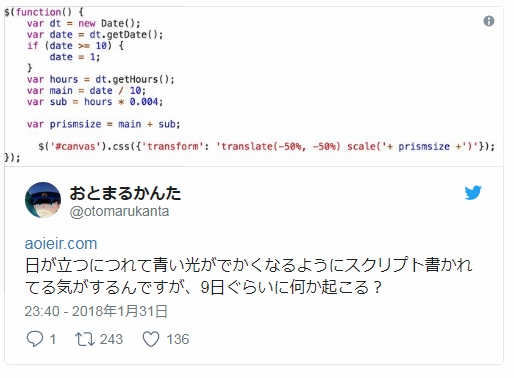514x378 pixels.
Task: Click the '#canvas' css transform line
Action: [266, 146]
